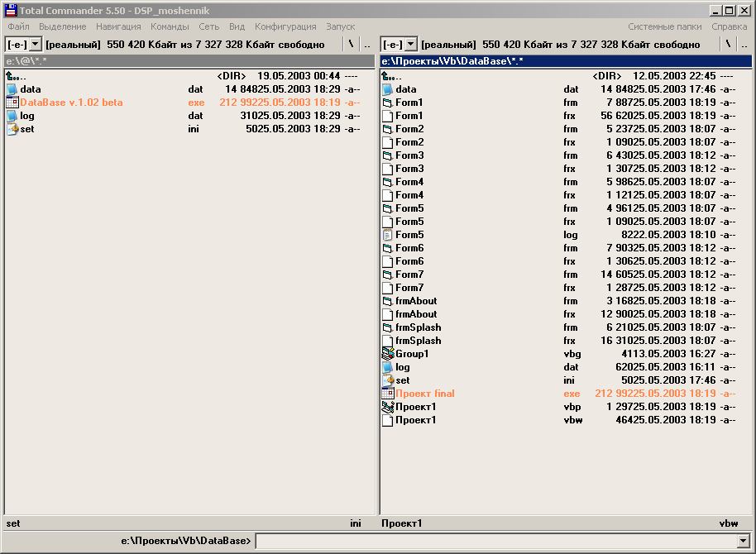Image resolution: width=756 pixels, height=554 pixels.
Task: Click command prompt label e:\Проекты\Vb\DataBase>
Action: click(x=185, y=541)
